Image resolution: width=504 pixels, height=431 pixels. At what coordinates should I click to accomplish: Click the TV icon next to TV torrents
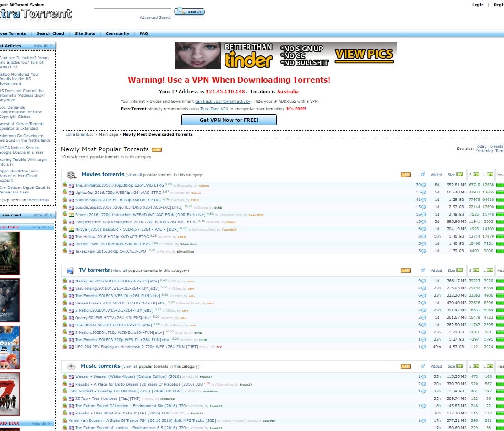[71, 271]
